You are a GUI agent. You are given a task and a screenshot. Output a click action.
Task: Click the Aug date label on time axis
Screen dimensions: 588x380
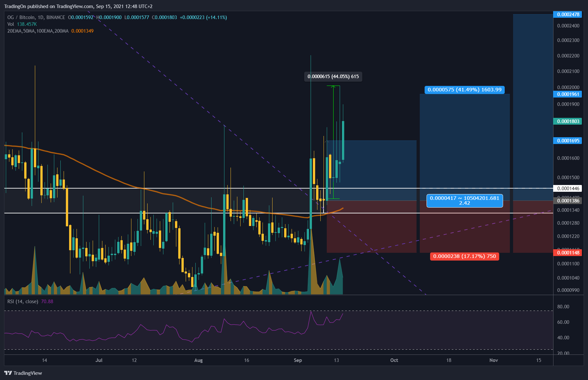click(199, 360)
